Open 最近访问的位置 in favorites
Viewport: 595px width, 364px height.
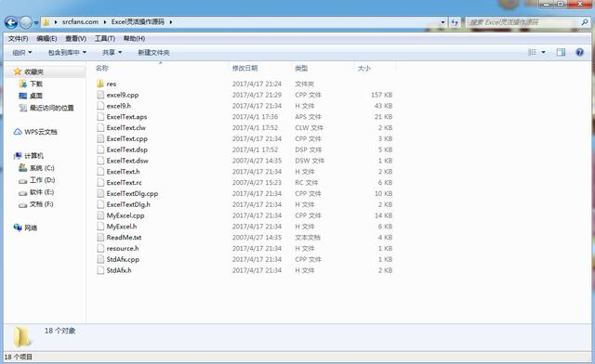52,108
